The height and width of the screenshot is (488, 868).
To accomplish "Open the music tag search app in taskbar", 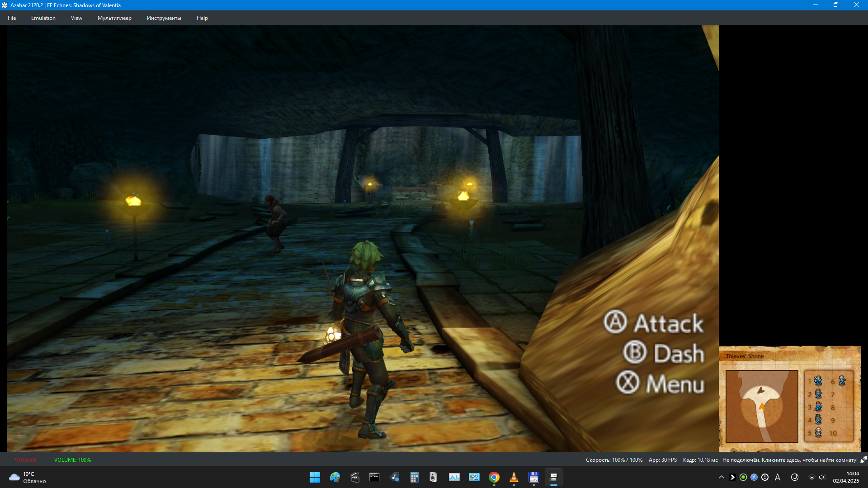I will [x=395, y=477].
